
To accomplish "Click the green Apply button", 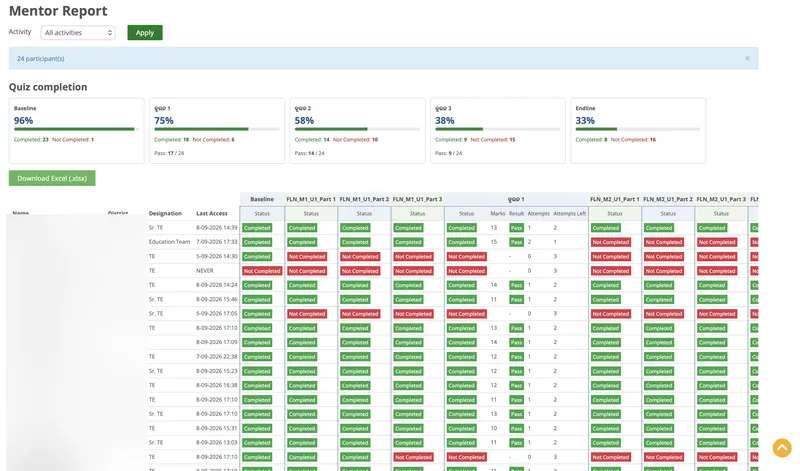I will (x=145, y=33).
